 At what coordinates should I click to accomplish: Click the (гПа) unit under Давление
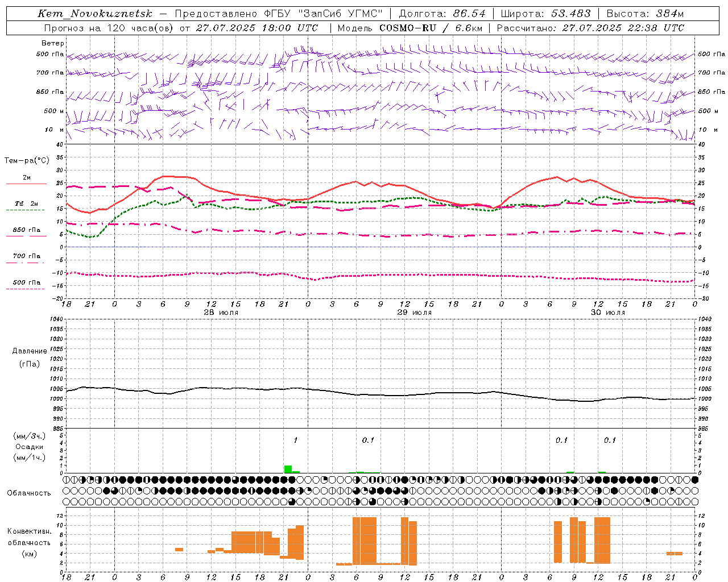[30, 364]
